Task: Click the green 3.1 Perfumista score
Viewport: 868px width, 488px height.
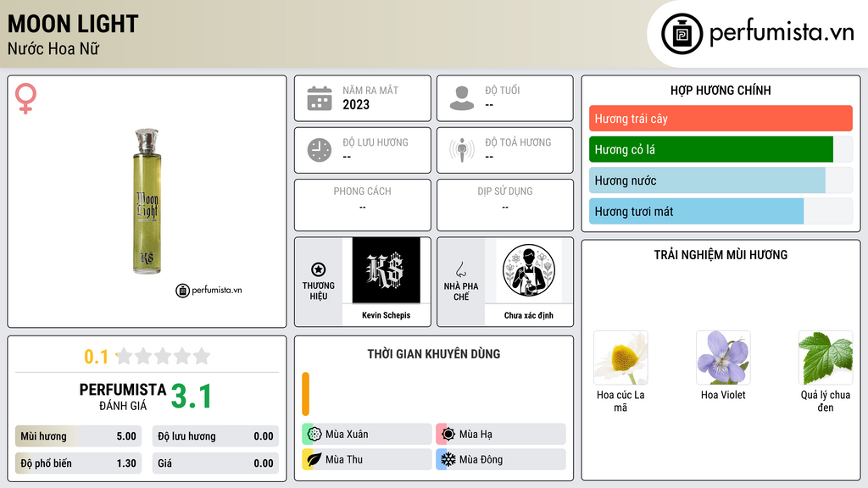Action: [192, 396]
